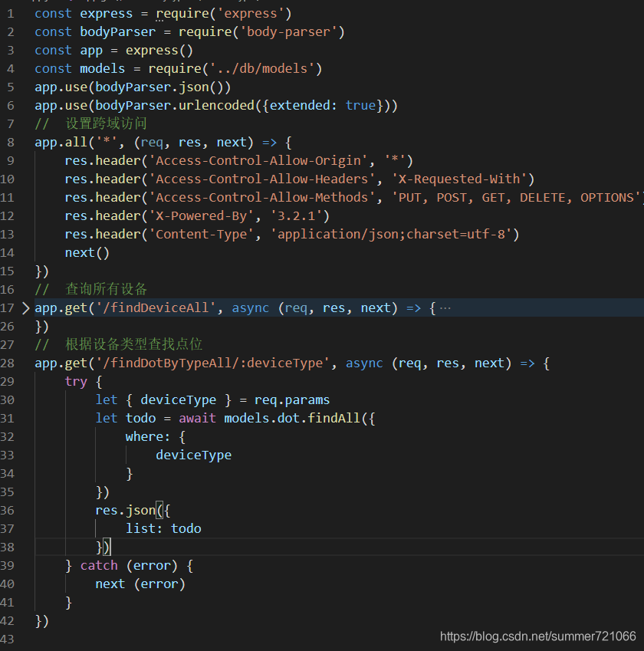Click the folded code ellipsis on line 17

[x=445, y=308]
